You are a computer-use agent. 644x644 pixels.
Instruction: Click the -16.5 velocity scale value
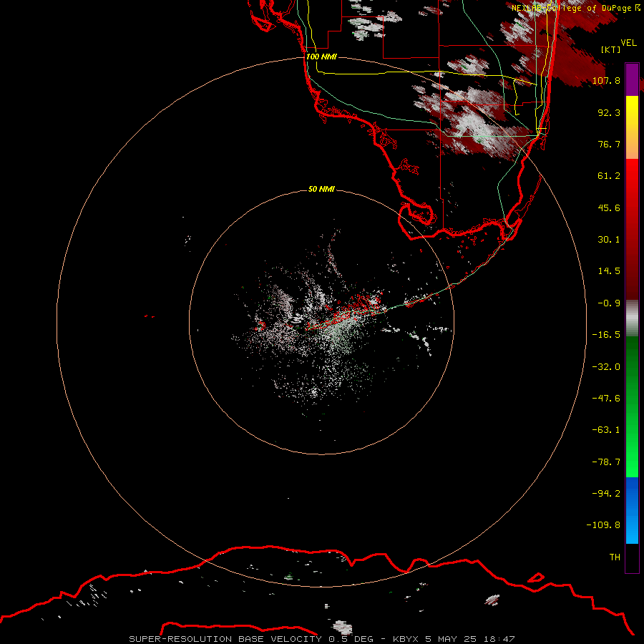(x=606, y=335)
